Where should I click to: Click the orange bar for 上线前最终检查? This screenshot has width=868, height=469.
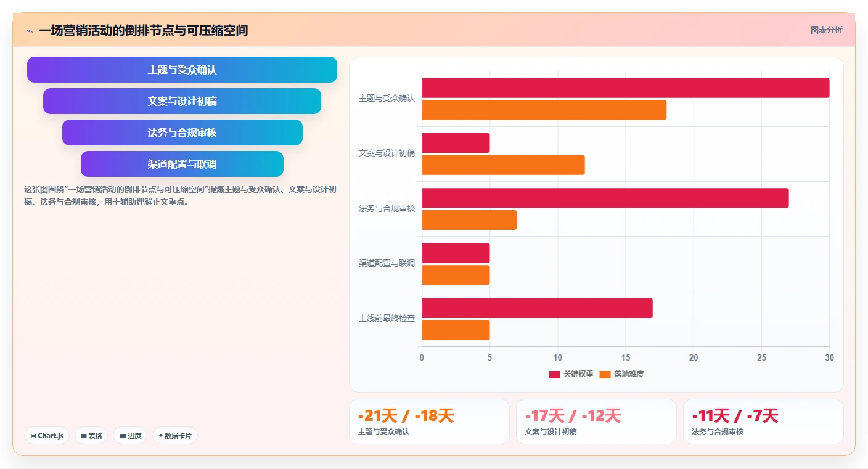coord(456,330)
